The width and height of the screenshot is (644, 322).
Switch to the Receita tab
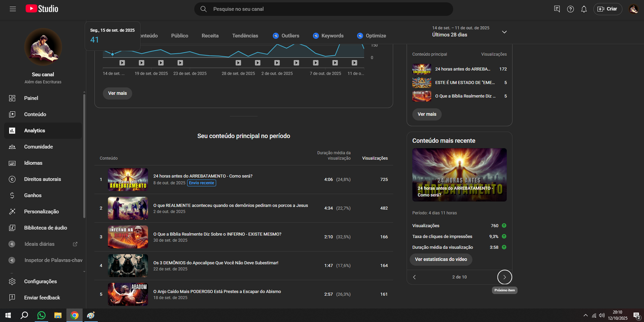(x=210, y=35)
